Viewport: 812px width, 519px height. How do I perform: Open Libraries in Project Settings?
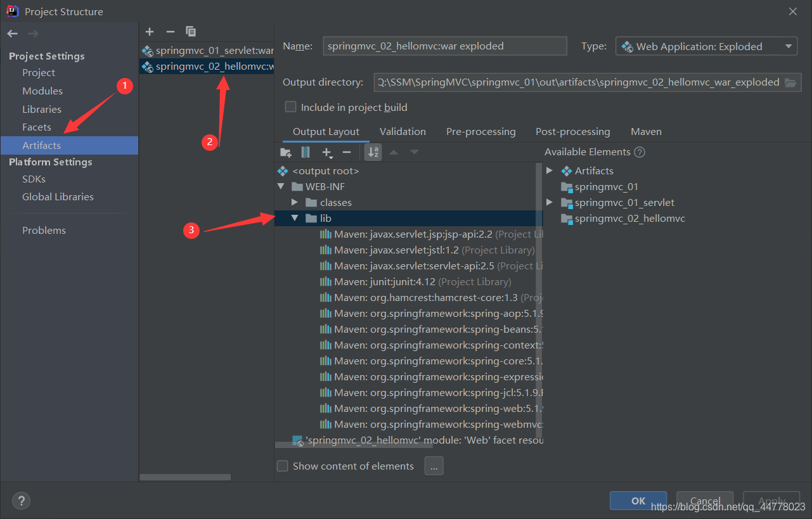click(42, 110)
